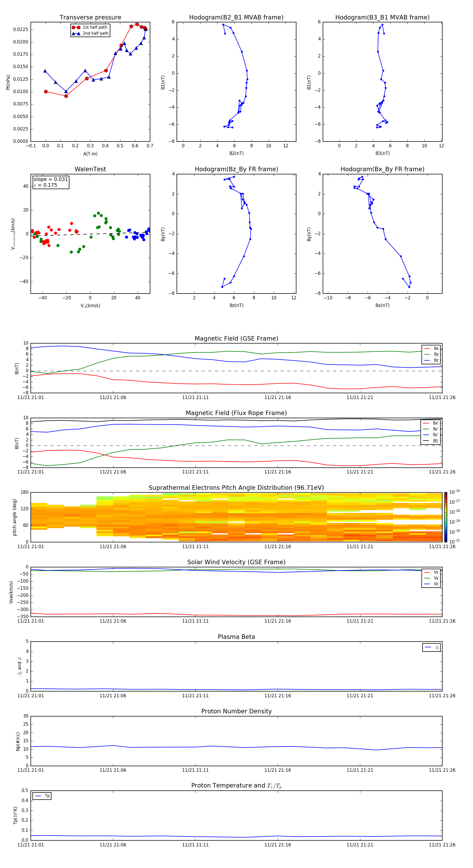The width and height of the screenshot is (473, 868).
Task: Click Bx in the GSE magnetic field legend
Action: pyautogui.click(x=431, y=349)
